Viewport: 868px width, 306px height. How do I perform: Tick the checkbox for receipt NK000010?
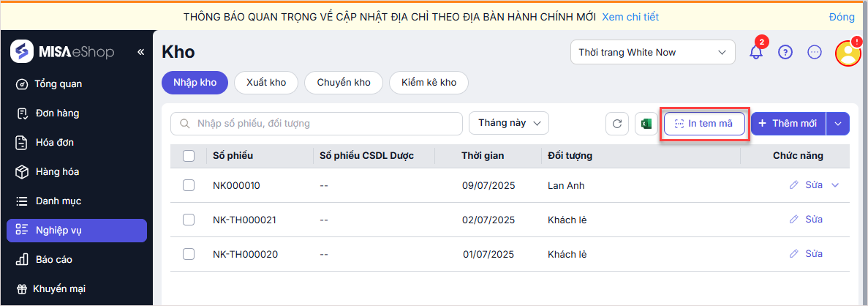(189, 185)
